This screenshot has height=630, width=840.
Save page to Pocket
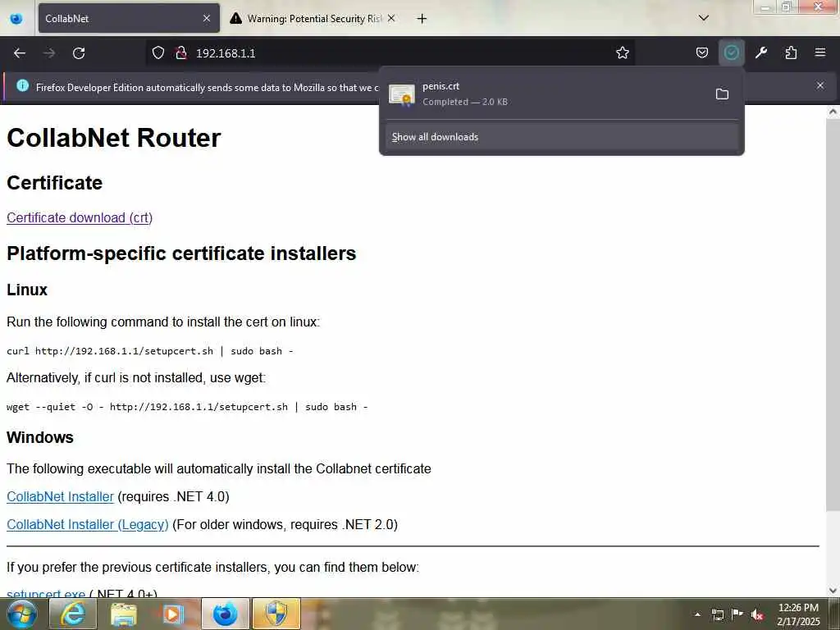tap(702, 52)
